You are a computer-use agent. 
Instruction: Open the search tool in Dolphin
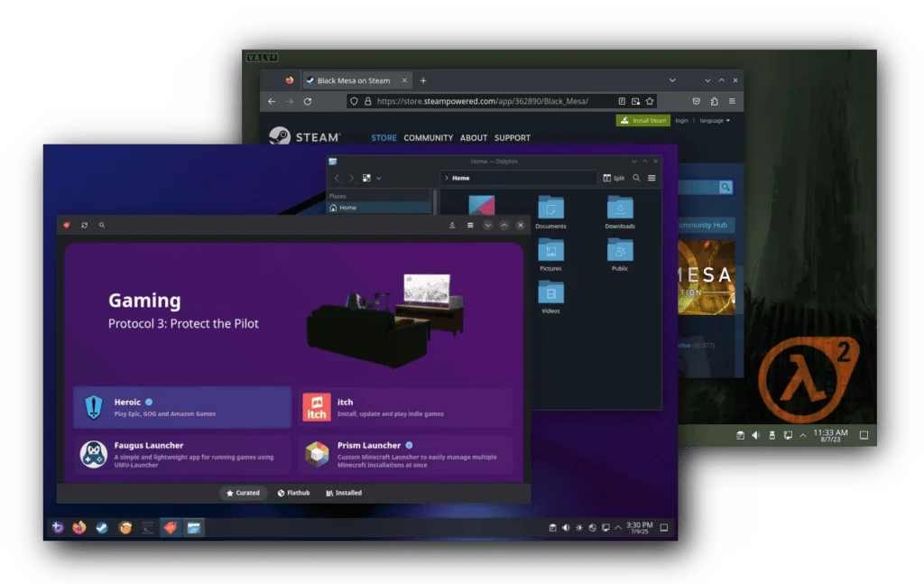635,178
